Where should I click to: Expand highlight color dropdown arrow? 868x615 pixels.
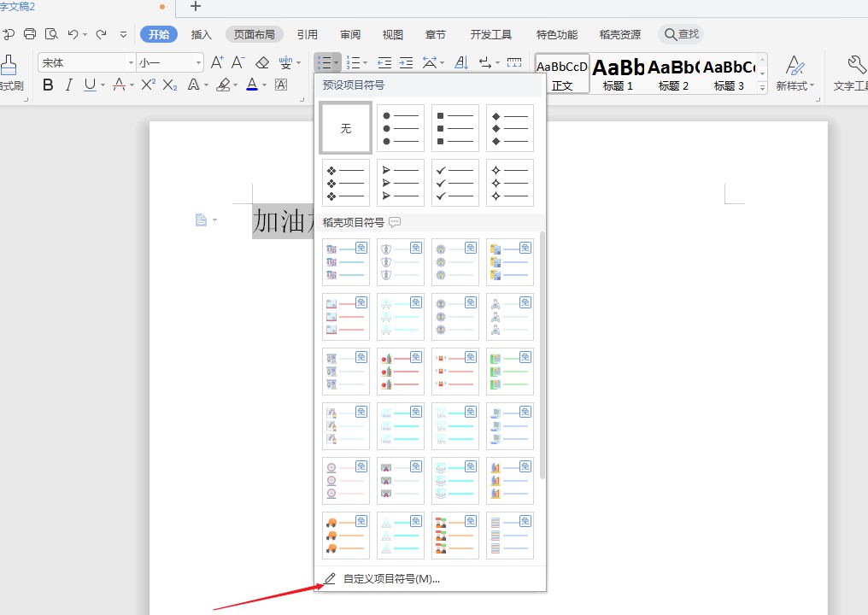pyautogui.click(x=235, y=85)
